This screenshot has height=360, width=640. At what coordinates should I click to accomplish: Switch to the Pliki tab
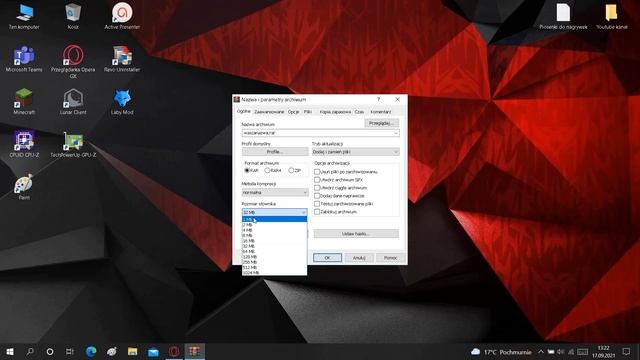pos(308,112)
